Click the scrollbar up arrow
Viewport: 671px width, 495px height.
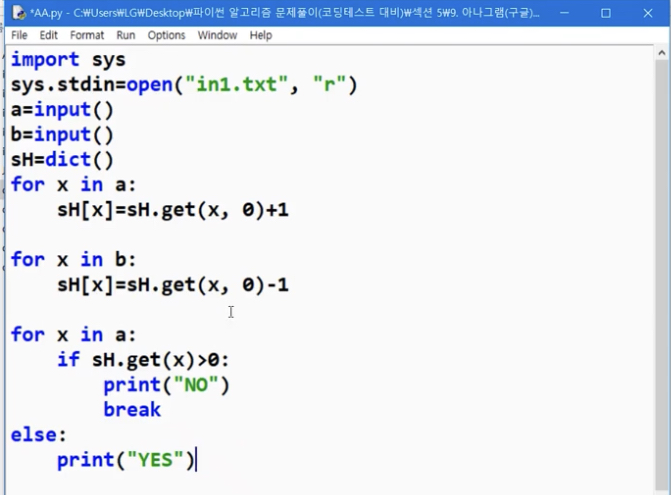pos(662,53)
